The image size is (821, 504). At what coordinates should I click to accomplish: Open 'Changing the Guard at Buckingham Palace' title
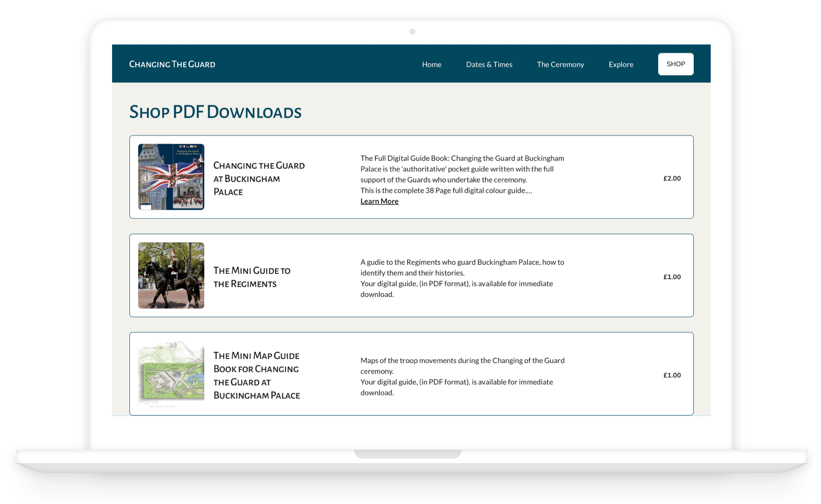259,179
